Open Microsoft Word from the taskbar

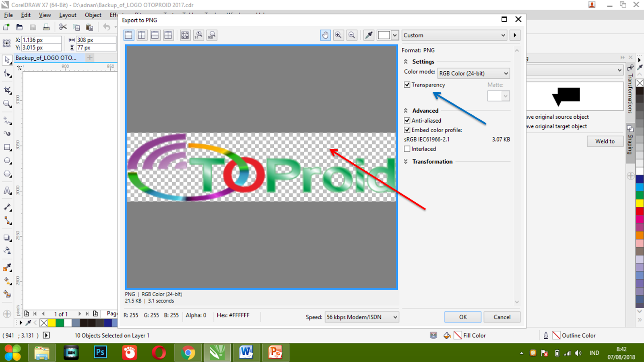tap(246, 353)
